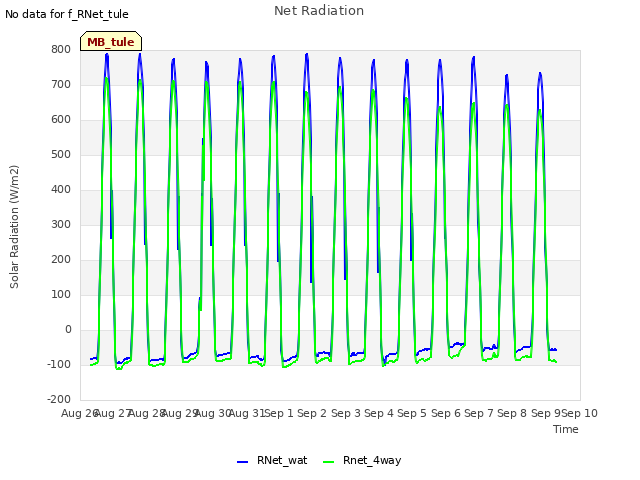Click the 700 y-axis tick label
The height and width of the screenshot is (480, 640).
(61, 84)
